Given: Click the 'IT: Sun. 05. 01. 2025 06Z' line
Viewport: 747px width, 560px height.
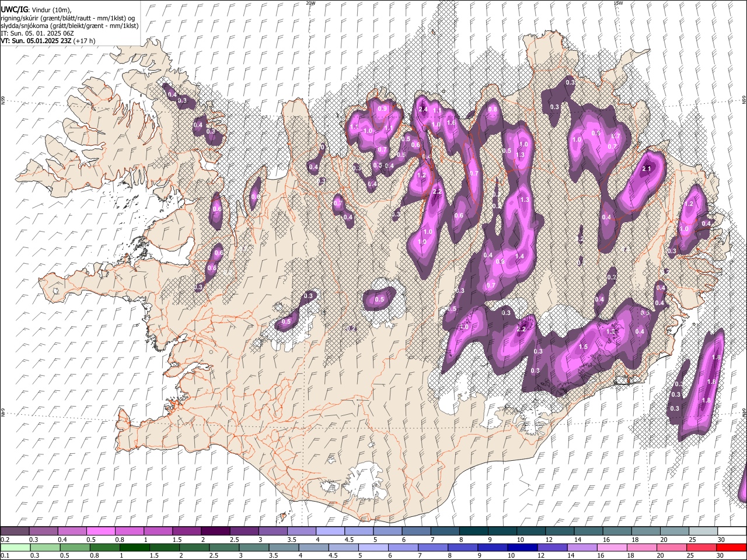Looking at the screenshot, I should click(x=37, y=33).
